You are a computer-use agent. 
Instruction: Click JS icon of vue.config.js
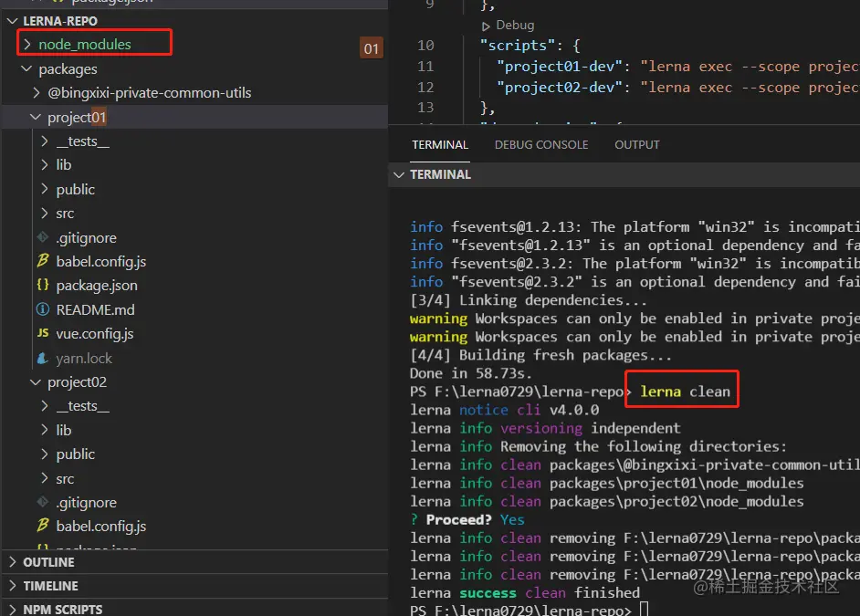[43, 333]
